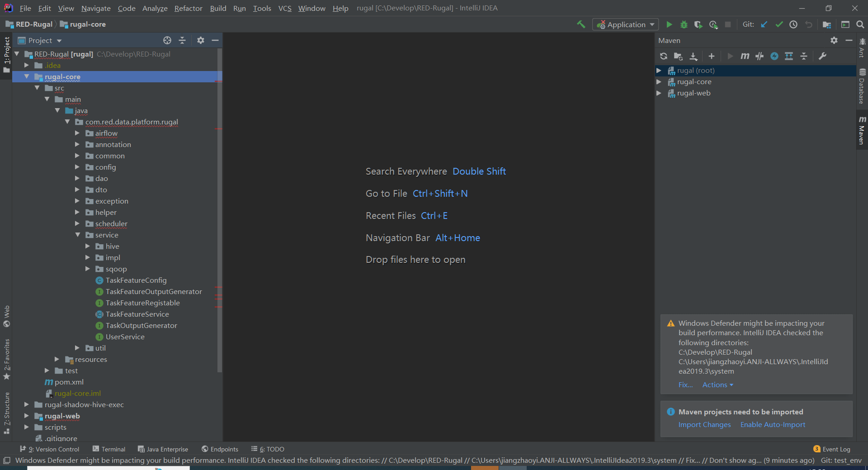Collapse the service package folder
Image resolution: width=868 pixels, height=470 pixels.
[x=77, y=235]
